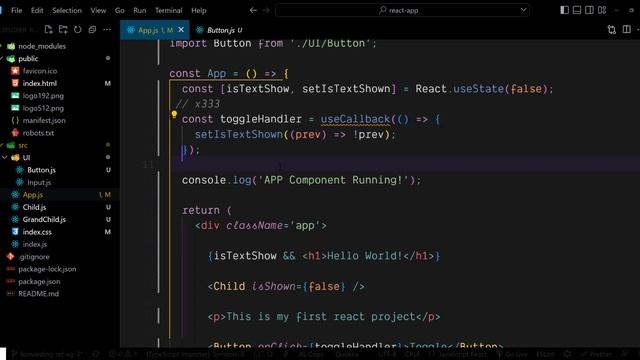Open logo512.png in the file tree

pos(43,108)
